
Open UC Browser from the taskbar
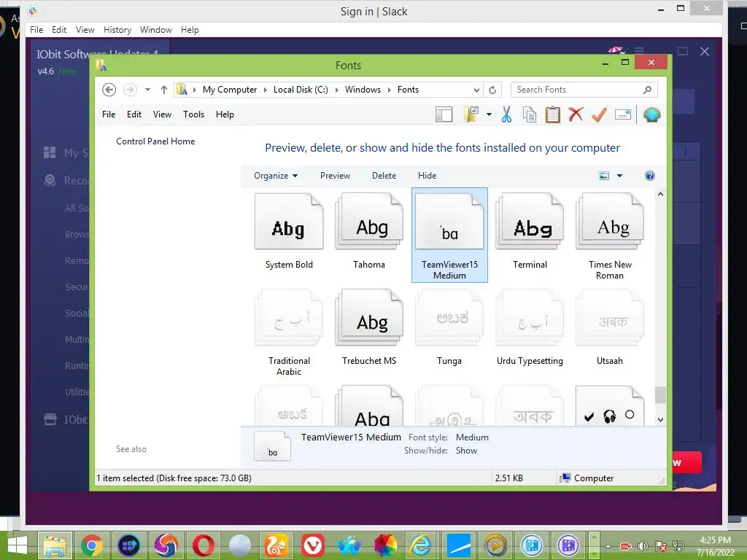[276, 545]
